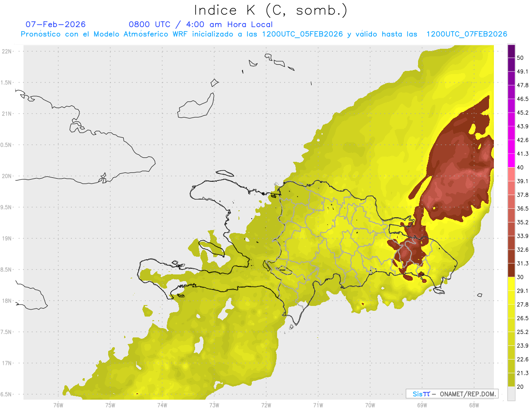Viewport: 532px width, 411px height.
Task: Click the longitude label "74W"
Action: pos(162,404)
